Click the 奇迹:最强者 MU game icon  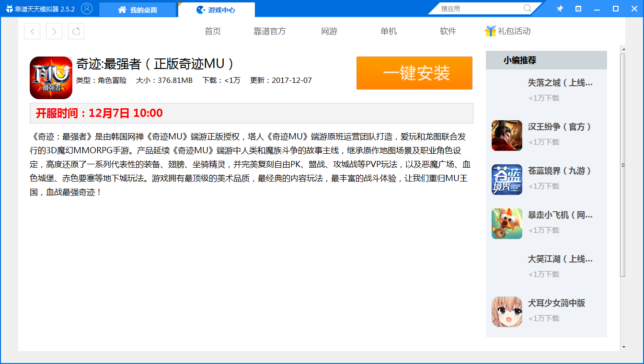(51, 78)
